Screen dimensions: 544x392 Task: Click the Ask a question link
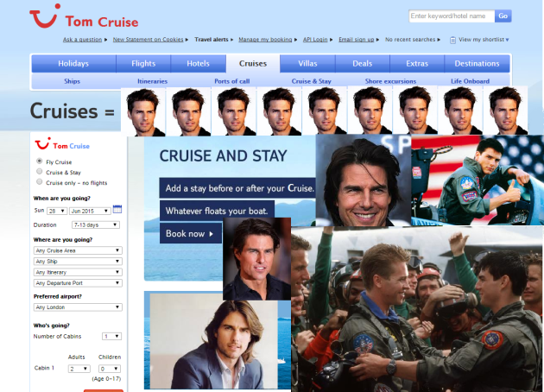pos(83,40)
